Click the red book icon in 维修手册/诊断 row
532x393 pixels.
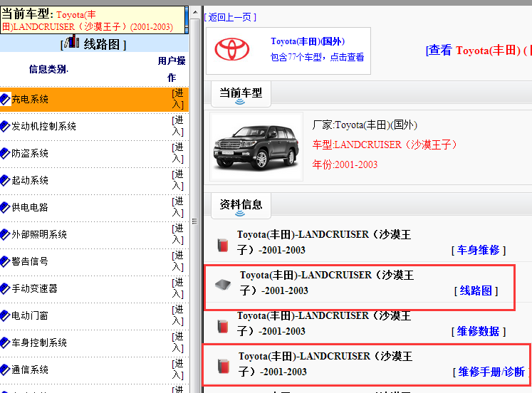point(224,367)
